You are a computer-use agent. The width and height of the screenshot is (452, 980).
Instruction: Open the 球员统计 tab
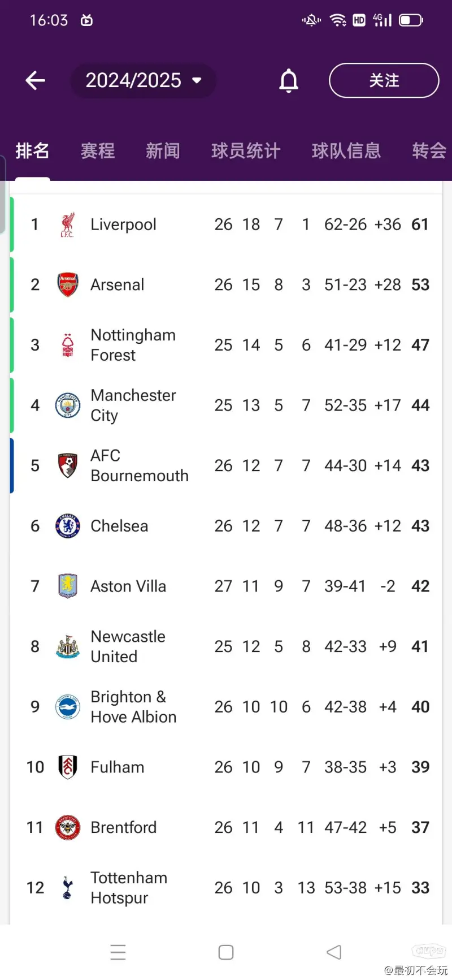point(246,151)
